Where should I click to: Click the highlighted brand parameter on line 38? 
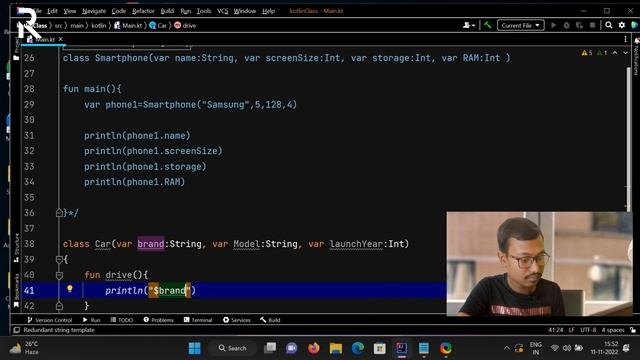[x=151, y=244]
